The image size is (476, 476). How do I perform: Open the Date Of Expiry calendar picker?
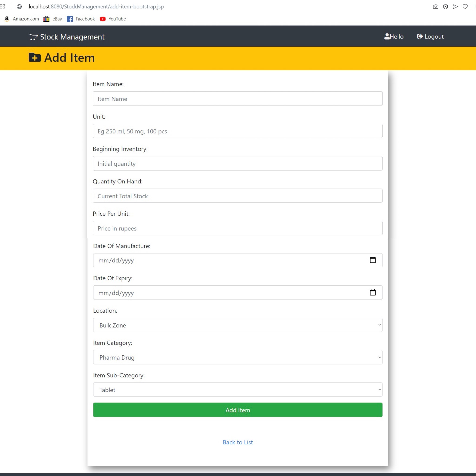pyautogui.click(x=373, y=292)
